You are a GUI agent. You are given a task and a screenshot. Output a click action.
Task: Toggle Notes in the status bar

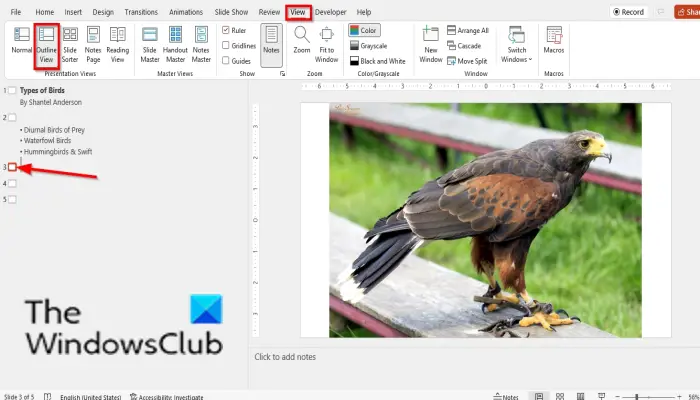coord(506,396)
